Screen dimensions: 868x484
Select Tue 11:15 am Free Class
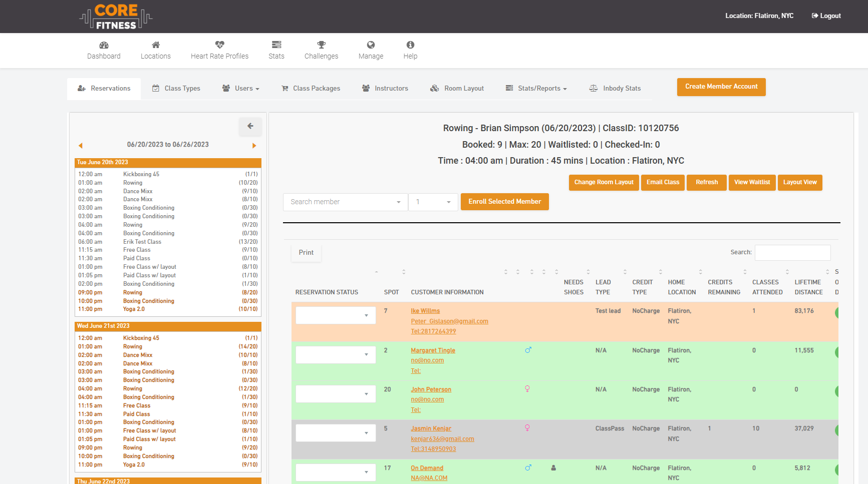coord(168,250)
